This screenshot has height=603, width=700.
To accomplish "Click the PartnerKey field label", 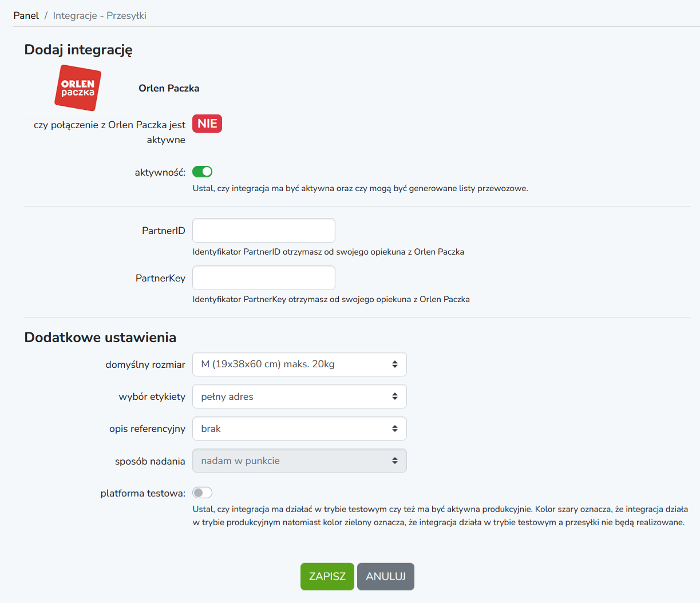I will (x=160, y=278).
